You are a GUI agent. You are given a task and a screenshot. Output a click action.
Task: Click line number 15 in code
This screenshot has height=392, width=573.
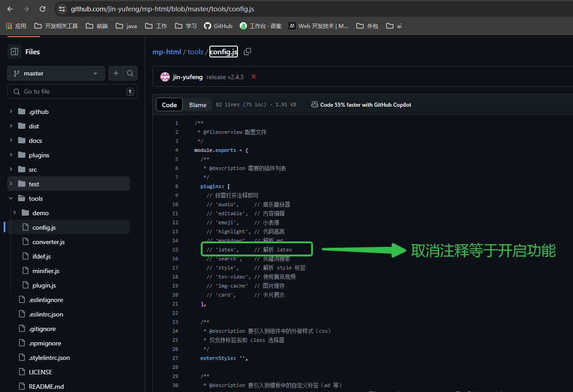pos(175,250)
